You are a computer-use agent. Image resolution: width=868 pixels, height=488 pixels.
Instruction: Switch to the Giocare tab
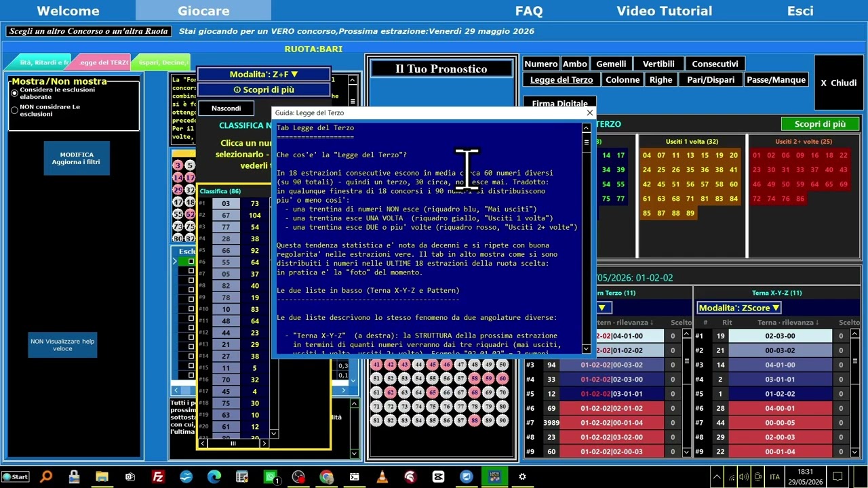click(203, 11)
